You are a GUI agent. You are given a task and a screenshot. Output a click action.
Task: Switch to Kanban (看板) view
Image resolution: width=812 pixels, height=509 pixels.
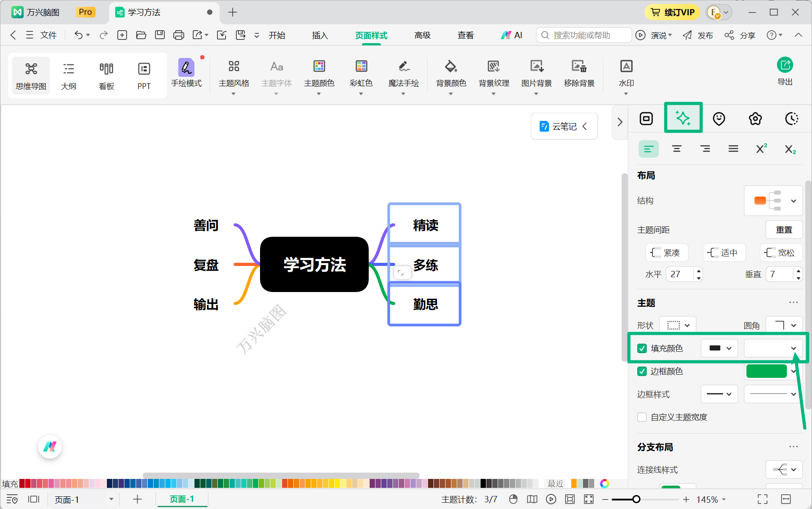pos(106,75)
